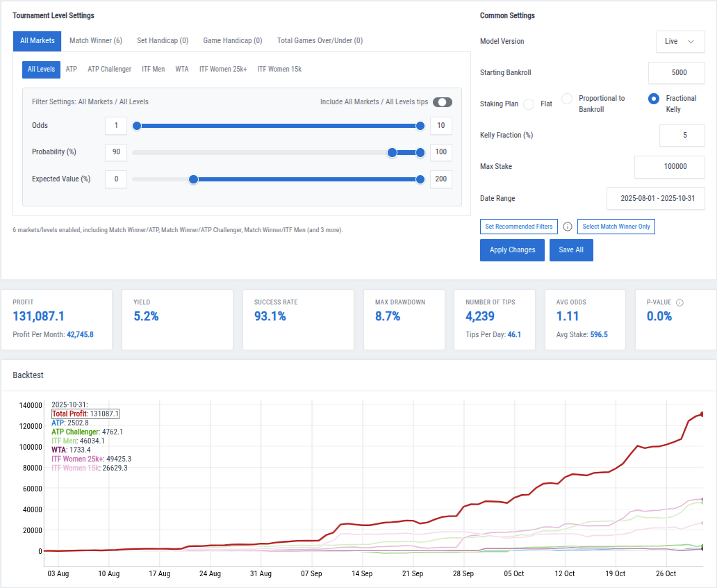Click the Select Match Winner Only button

[616, 227]
